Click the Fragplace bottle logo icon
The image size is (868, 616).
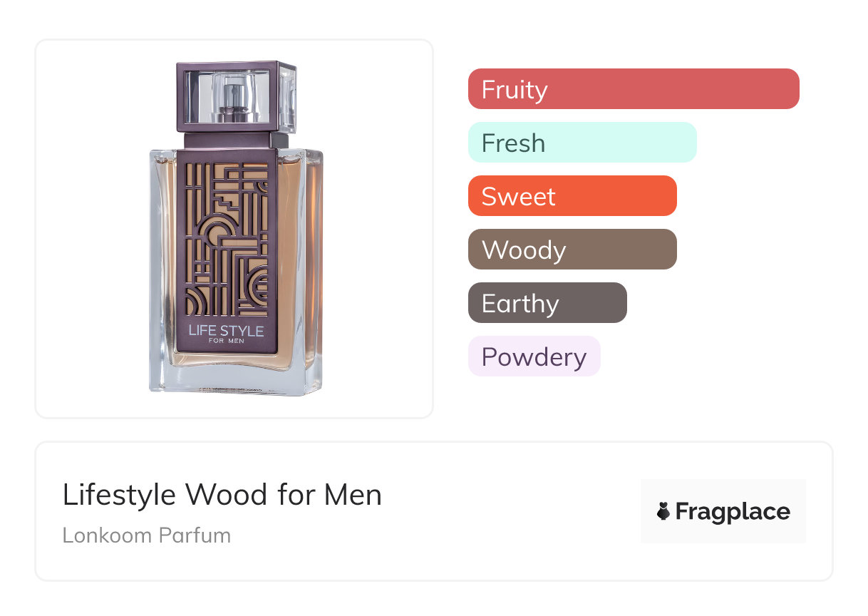tap(664, 511)
